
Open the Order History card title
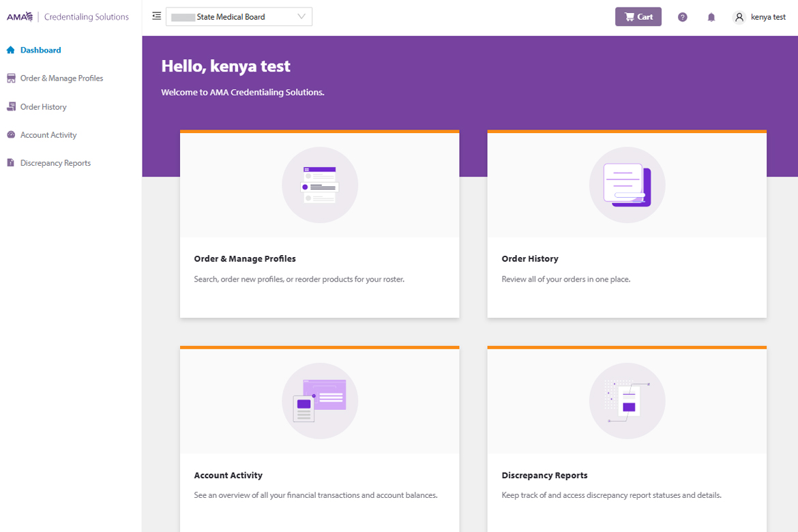pyautogui.click(x=530, y=258)
